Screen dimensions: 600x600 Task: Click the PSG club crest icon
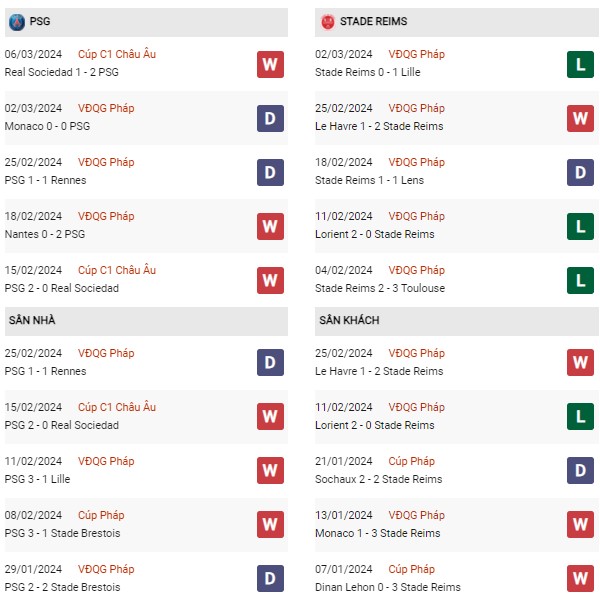17,22
